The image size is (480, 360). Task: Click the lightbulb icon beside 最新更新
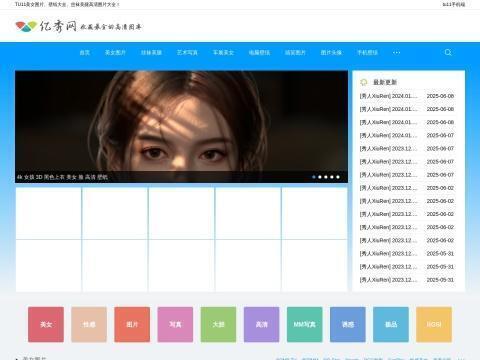[x=364, y=82]
